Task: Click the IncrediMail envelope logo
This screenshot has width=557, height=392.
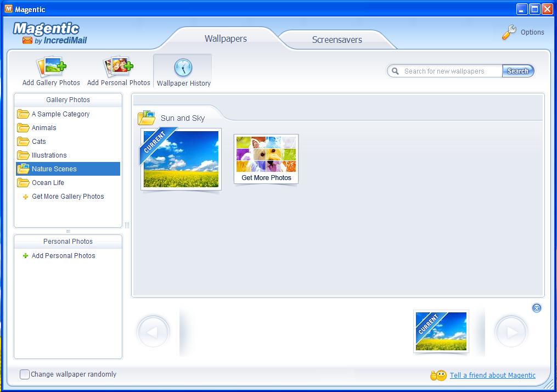Action: [x=27, y=40]
